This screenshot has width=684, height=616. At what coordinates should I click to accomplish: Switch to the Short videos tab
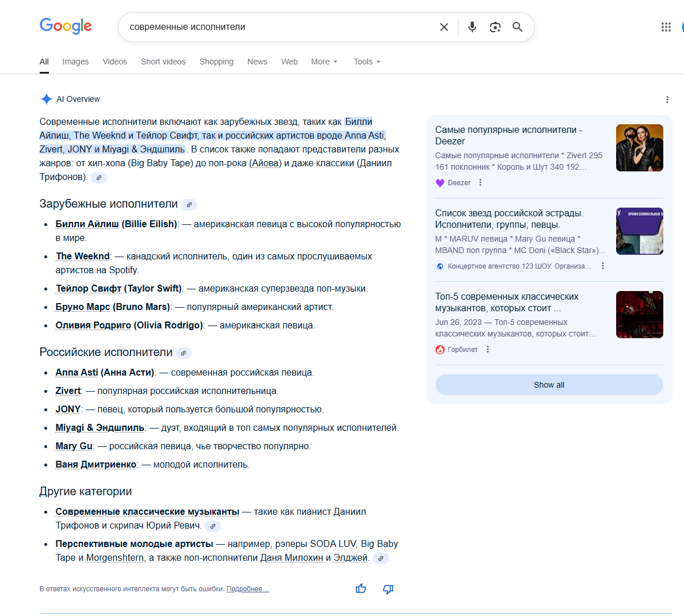click(x=163, y=62)
